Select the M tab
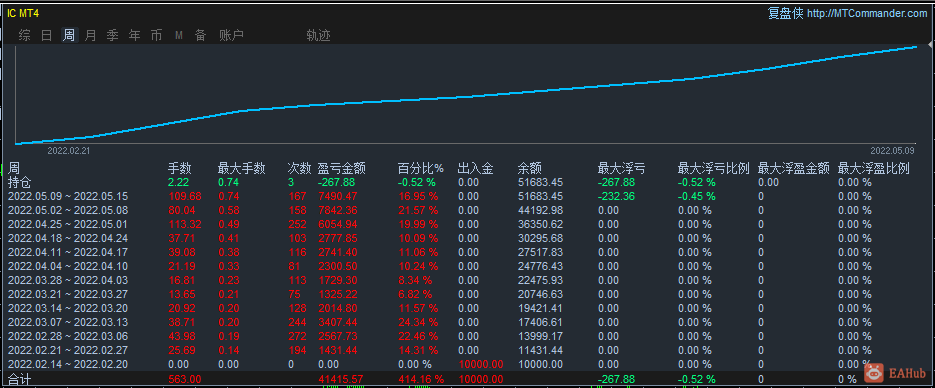935x388 pixels. pyautogui.click(x=179, y=36)
